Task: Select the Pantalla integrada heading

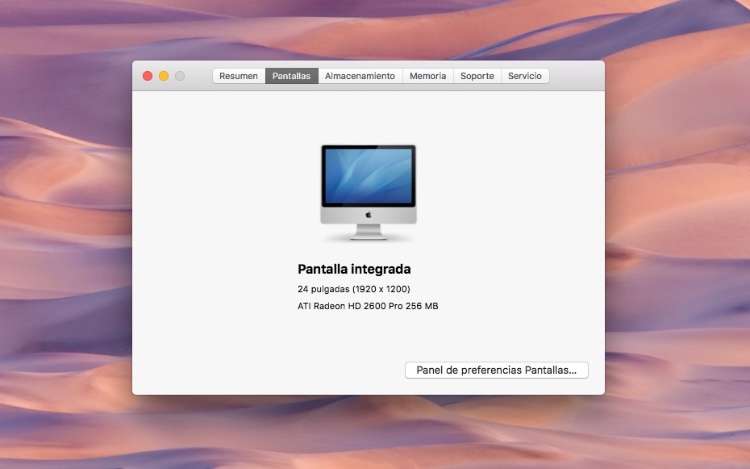Action: click(x=354, y=269)
